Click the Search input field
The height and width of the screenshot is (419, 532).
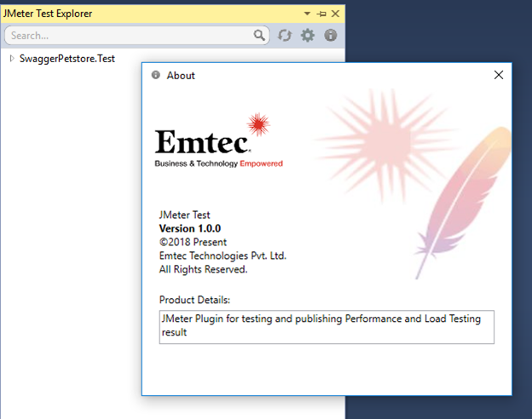pyautogui.click(x=137, y=35)
